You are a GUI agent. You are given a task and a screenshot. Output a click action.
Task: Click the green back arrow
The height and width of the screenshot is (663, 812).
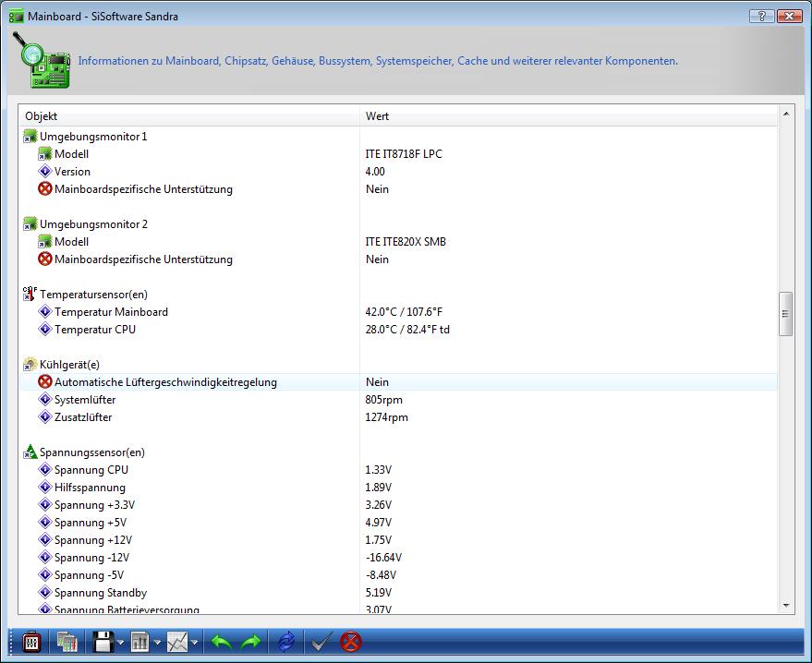point(222,642)
